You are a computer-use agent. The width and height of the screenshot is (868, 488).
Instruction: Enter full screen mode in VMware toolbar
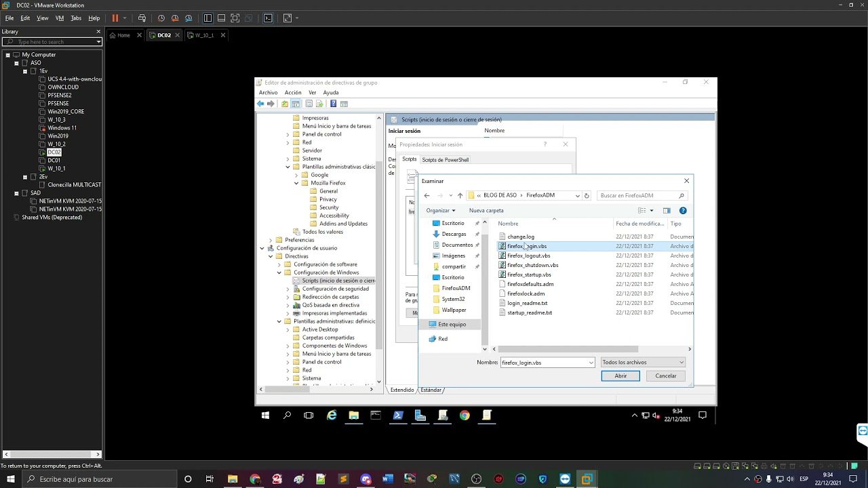point(235,18)
